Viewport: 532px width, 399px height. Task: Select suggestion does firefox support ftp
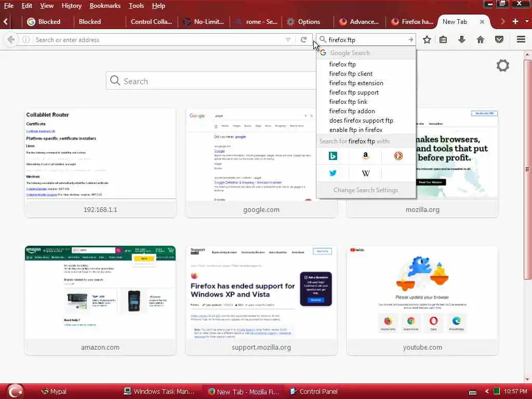click(366, 121)
